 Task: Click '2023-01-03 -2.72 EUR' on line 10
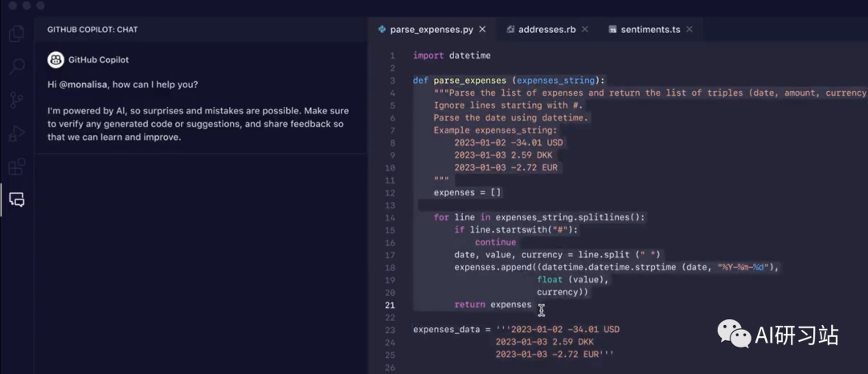coord(506,168)
